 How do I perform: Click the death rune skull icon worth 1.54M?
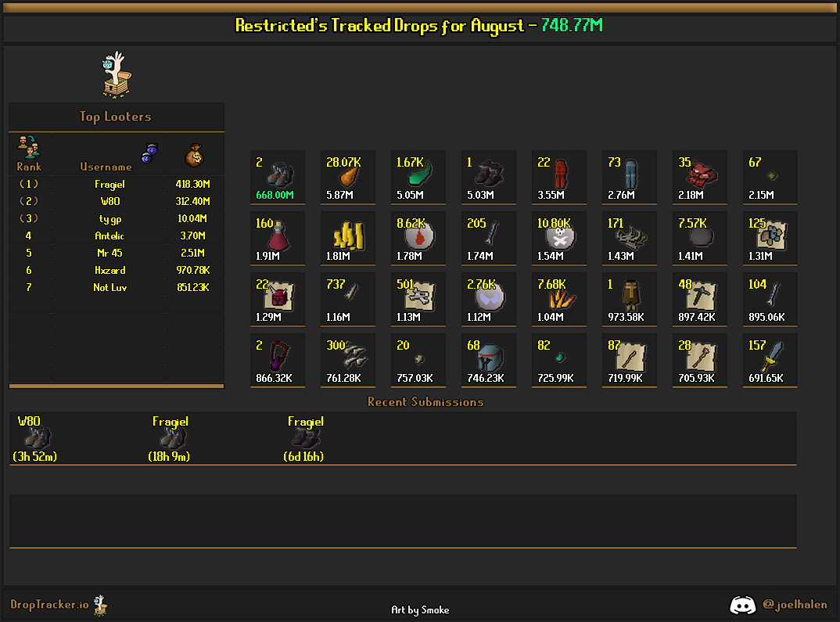[560, 236]
